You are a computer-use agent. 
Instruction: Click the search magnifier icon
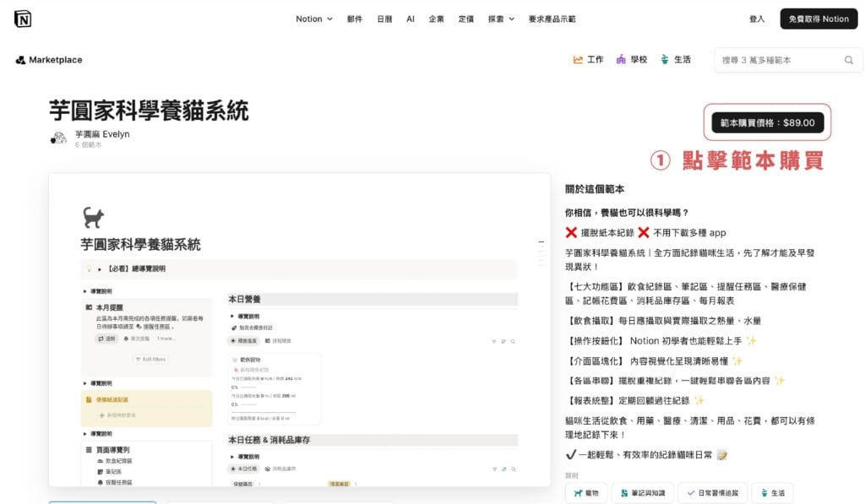coord(848,60)
